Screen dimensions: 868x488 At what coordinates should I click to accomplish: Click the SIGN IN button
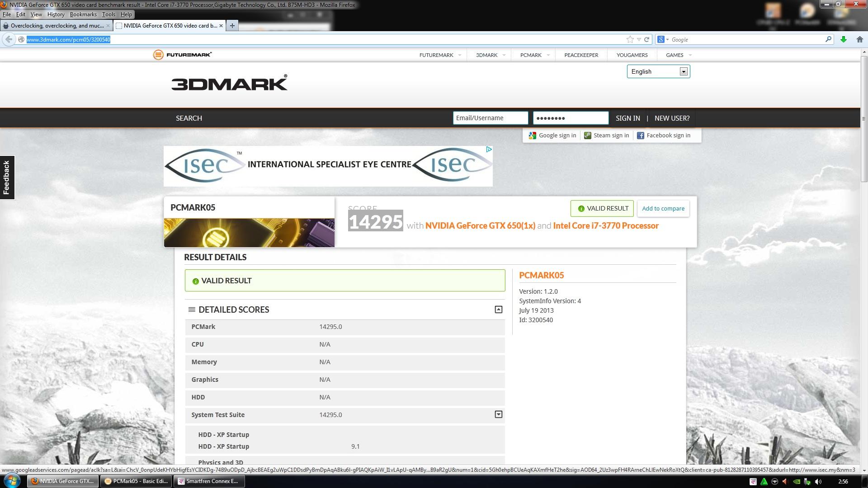(x=627, y=118)
